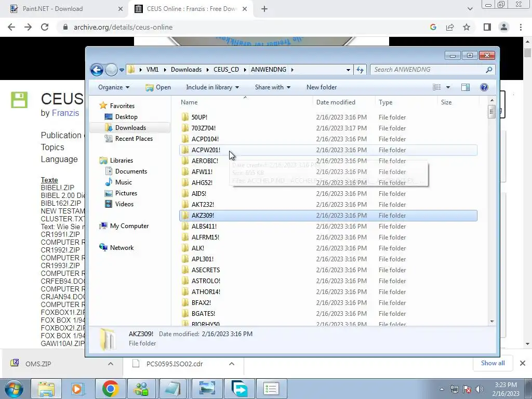The width and height of the screenshot is (532, 399).
Task: Toggle the preview pane button
Action: pyautogui.click(x=465, y=87)
